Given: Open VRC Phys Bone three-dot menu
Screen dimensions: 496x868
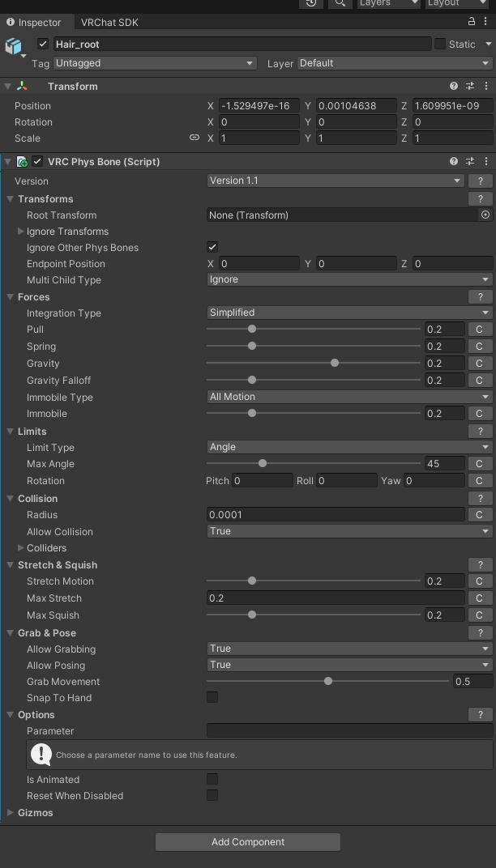Looking at the screenshot, I should pyautogui.click(x=486, y=161).
